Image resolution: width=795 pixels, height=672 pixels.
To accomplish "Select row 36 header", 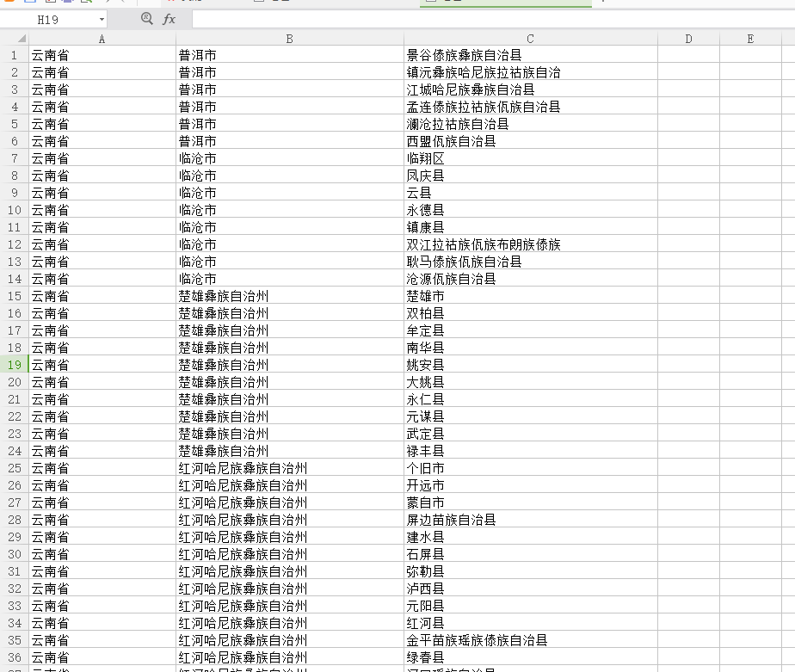I will (x=14, y=657).
